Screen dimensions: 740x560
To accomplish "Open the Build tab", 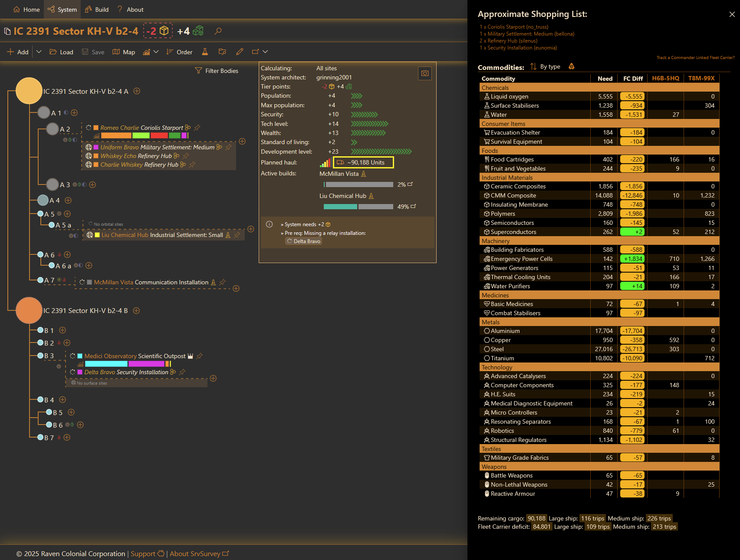I will click(97, 10).
